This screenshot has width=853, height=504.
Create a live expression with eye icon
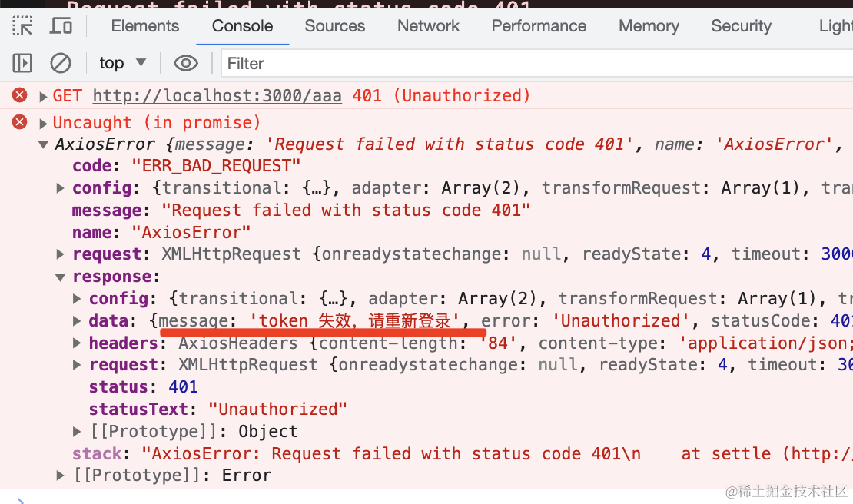[x=185, y=63]
